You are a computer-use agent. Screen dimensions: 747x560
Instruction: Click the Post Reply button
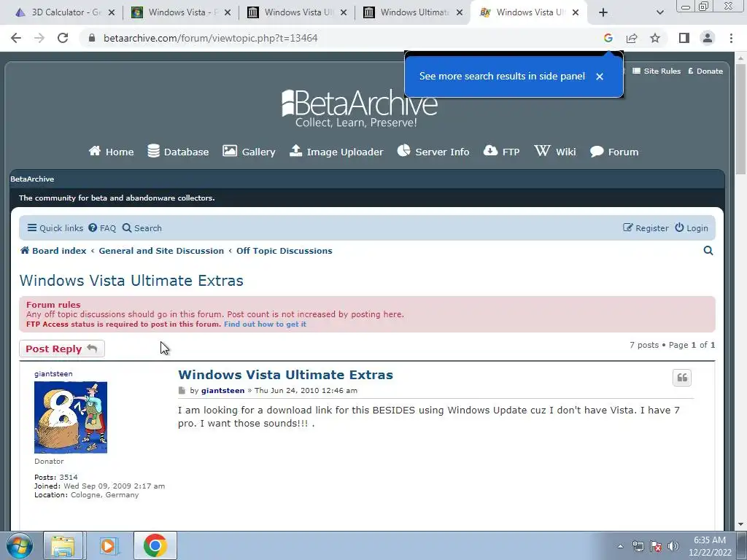pyautogui.click(x=62, y=349)
